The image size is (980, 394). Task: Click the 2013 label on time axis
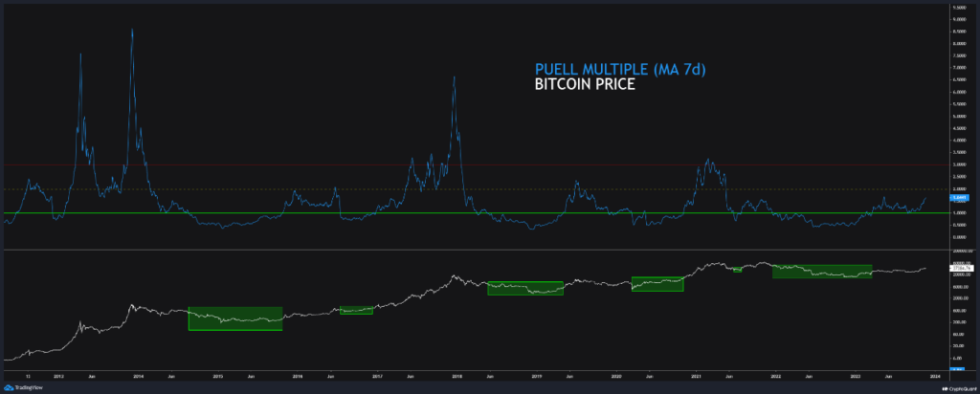(x=58, y=377)
